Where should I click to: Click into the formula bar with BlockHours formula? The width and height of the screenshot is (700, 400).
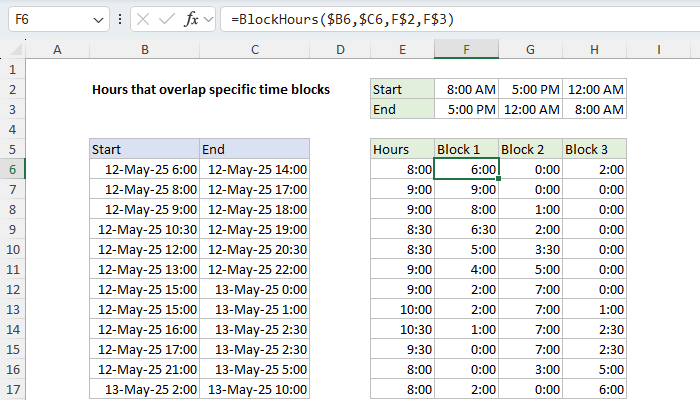click(x=460, y=19)
